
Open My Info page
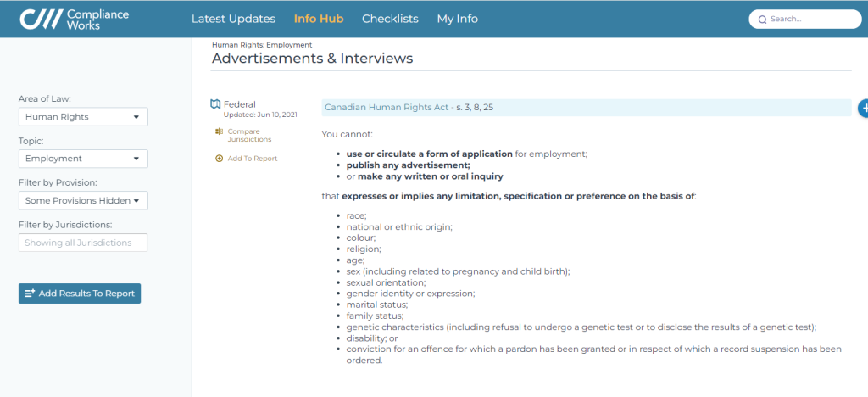tap(457, 19)
